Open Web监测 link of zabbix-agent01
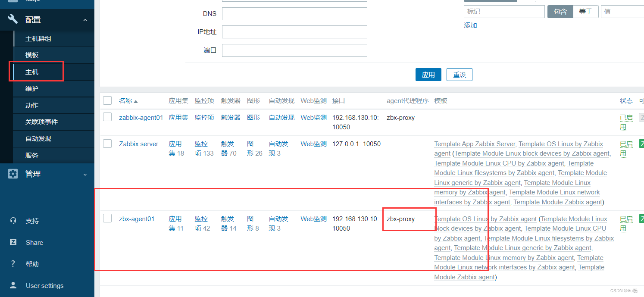The width and height of the screenshot is (644, 297). pos(313,117)
